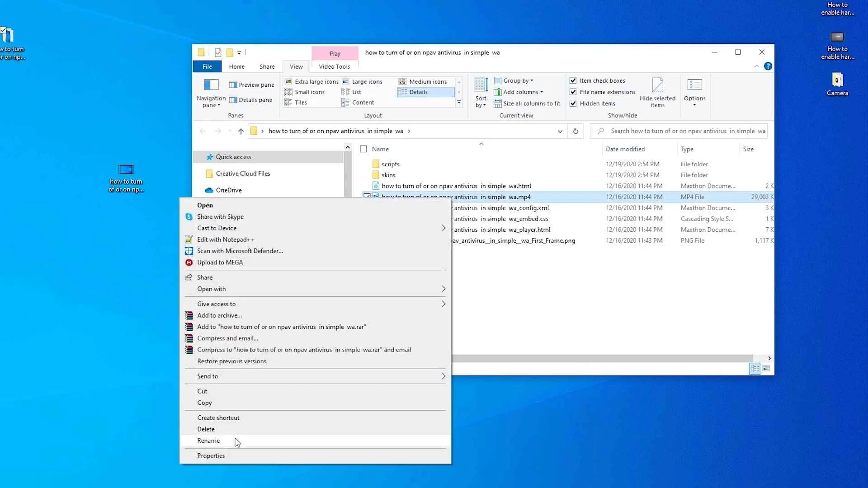Select Large icons layout
This screenshot has height=488, width=868.
pos(362,82)
